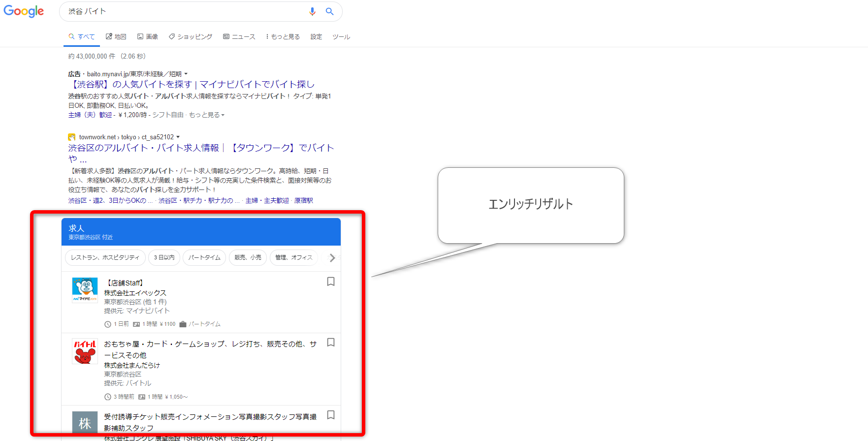This screenshot has width=868, height=441.
Task: Click the 約 43,000,000 件 result count
Action: point(92,56)
